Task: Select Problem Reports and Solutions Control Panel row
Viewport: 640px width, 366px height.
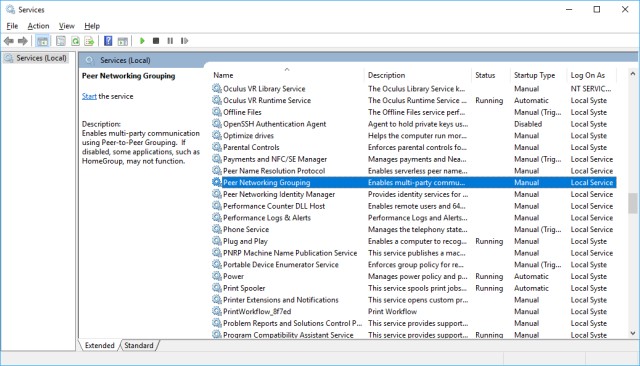Action: (413, 323)
